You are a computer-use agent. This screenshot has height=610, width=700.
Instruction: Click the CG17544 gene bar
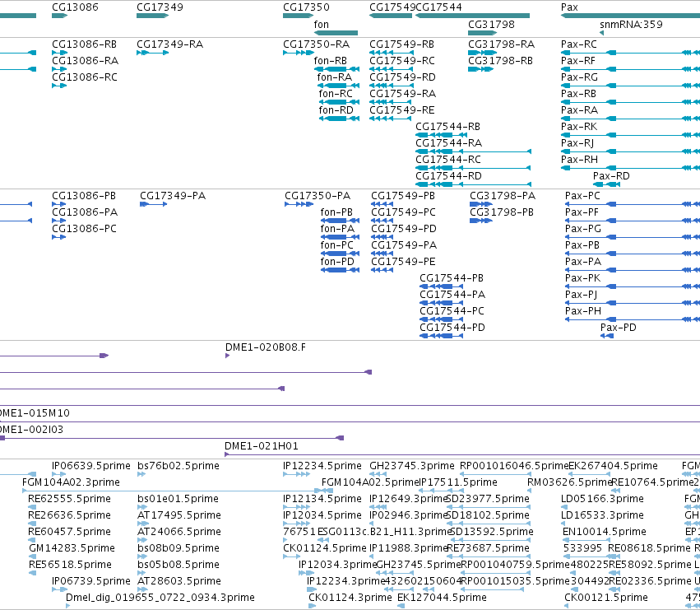[x=472, y=16]
